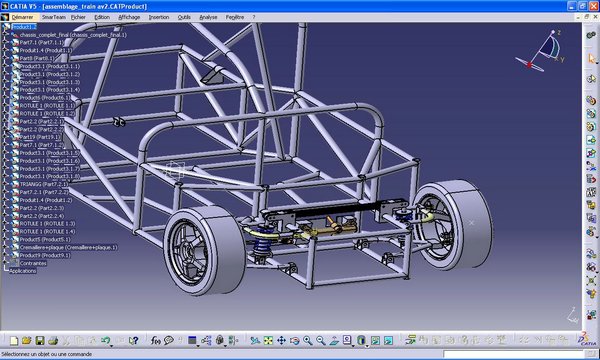Click the What's This help icon
Viewport: 600px width, 360px height.
click(133, 340)
